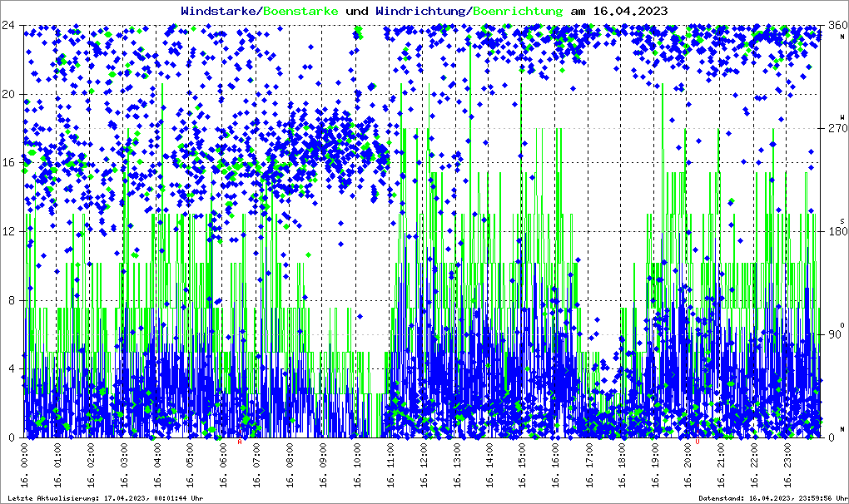Click the '16. 07:00' time axis label
This screenshot has width=849, height=504.
point(256,465)
